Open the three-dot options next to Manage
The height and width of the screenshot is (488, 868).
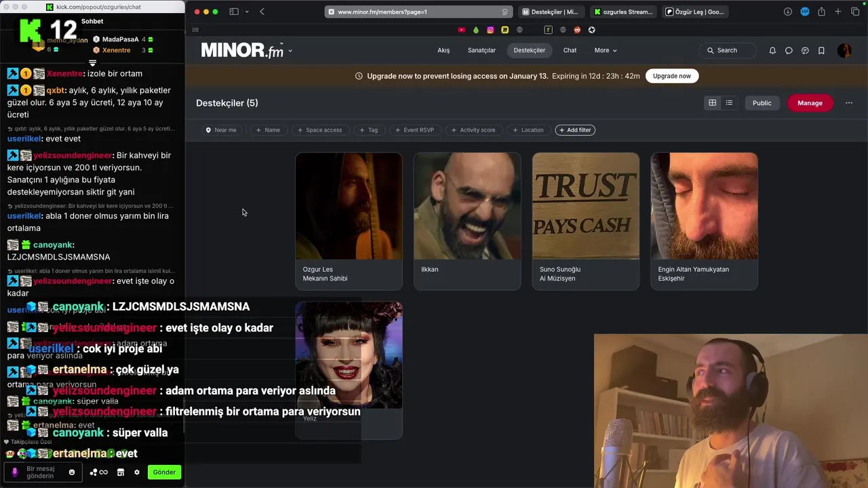click(848, 103)
